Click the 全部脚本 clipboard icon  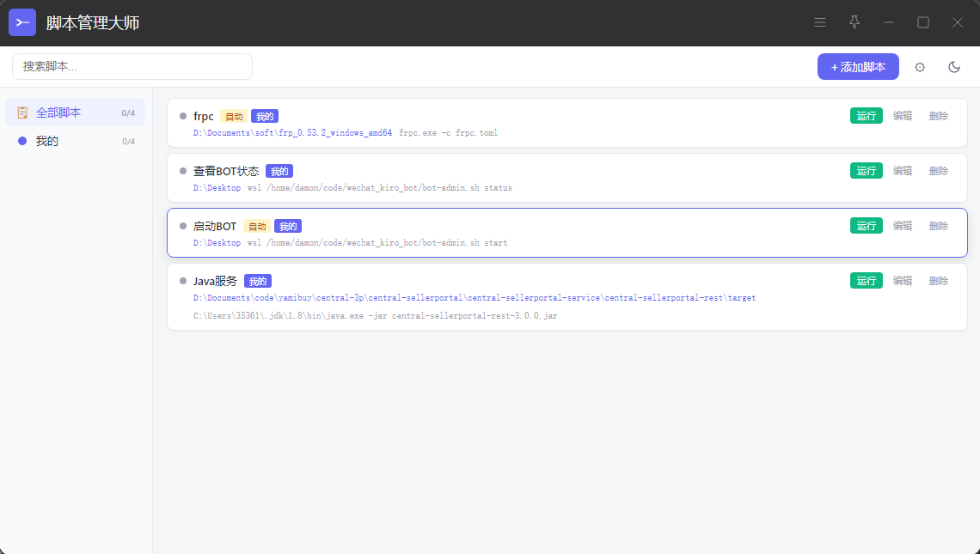pos(22,113)
